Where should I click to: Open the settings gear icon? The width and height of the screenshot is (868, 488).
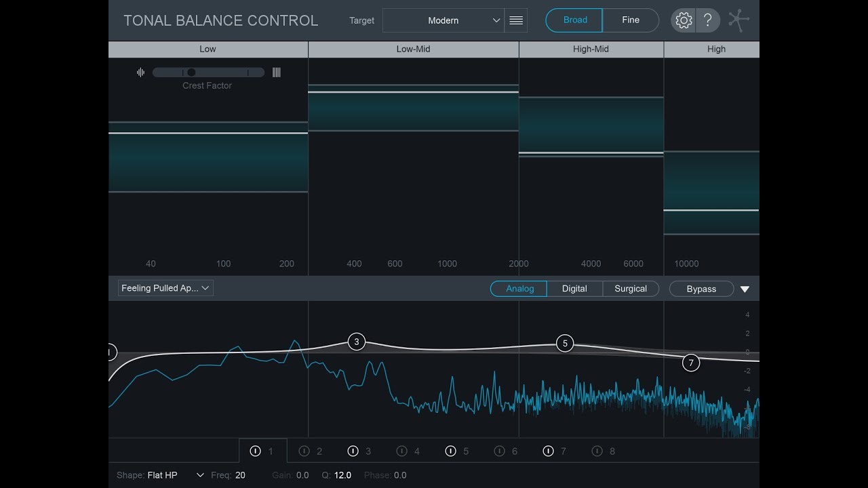point(684,20)
